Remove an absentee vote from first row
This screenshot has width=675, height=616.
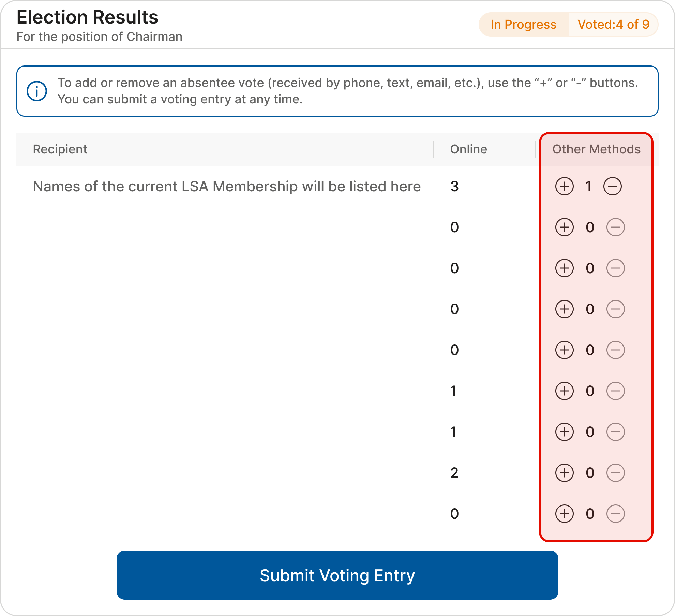coord(612,186)
